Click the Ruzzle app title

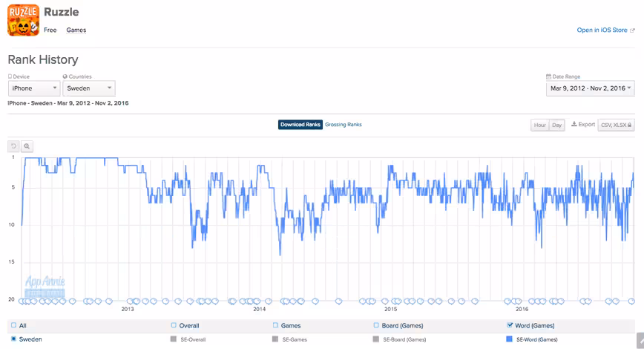[61, 12]
